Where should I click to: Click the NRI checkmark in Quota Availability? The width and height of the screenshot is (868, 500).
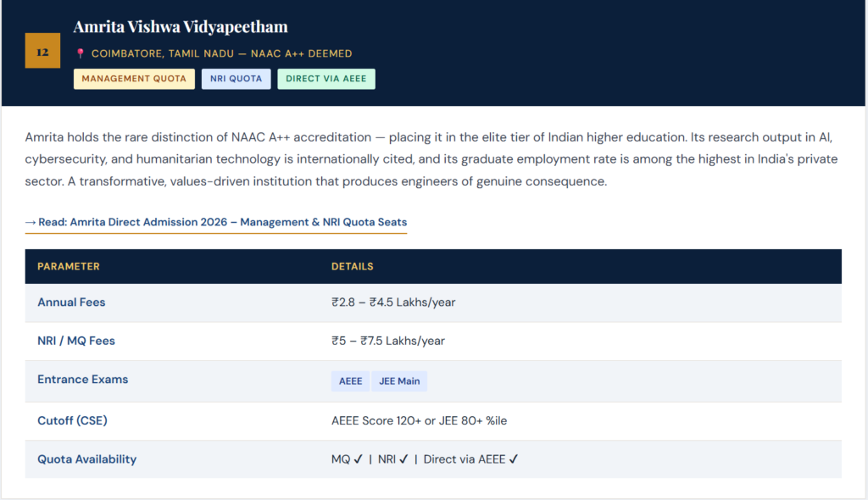pos(403,459)
